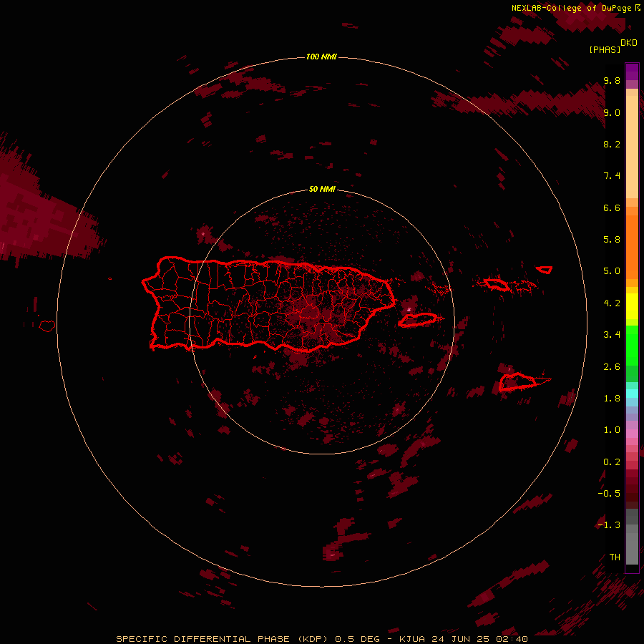
Task: Click the 2.6 value on the color scale
Action: pyautogui.click(x=612, y=367)
